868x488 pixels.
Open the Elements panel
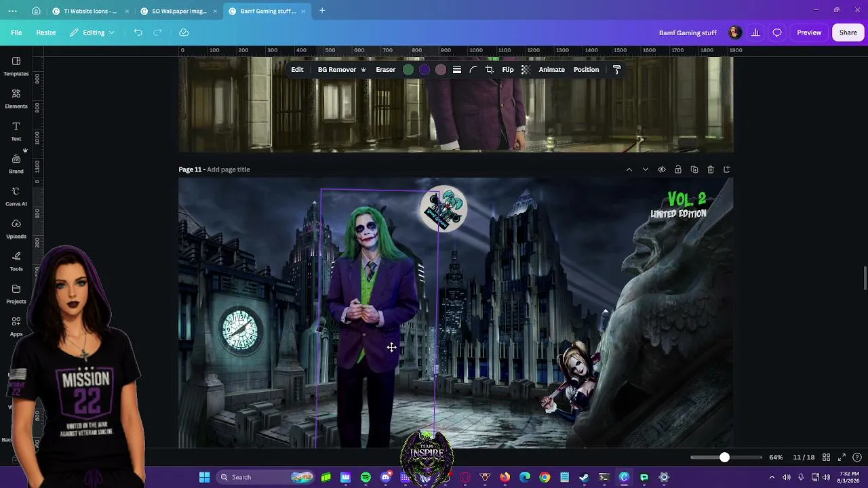[x=16, y=99]
